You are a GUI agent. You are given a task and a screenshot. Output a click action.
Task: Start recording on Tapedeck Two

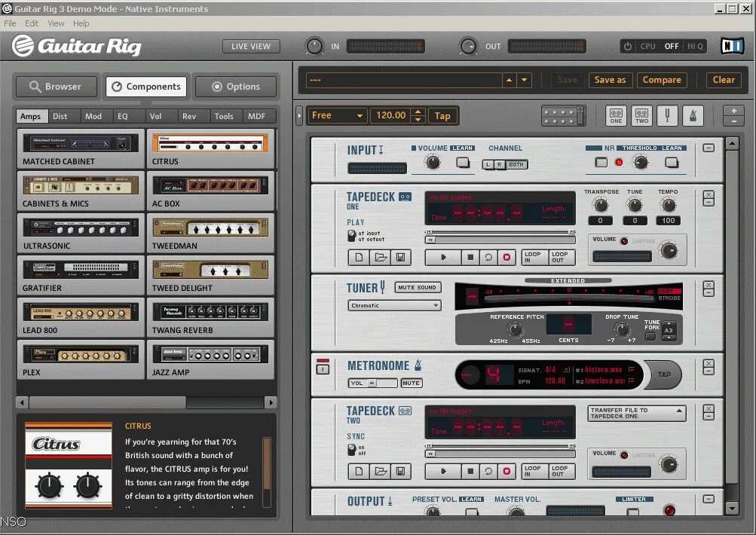pyautogui.click(x=507, y=472)
